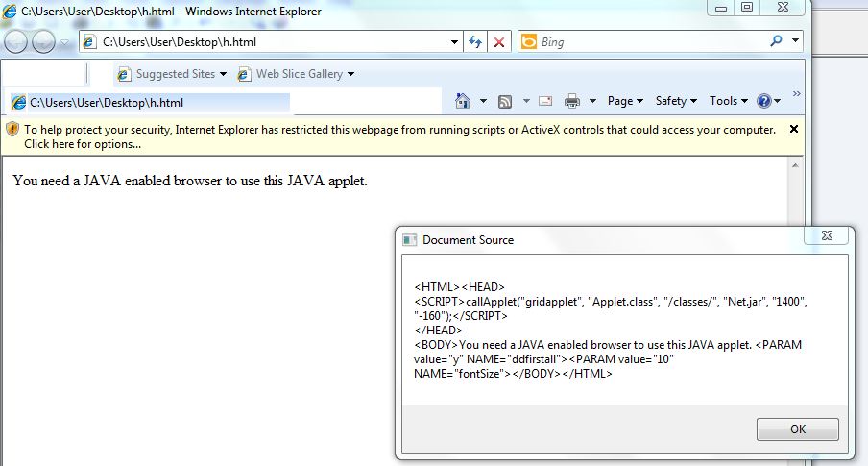Image resolution: width=868 pixels, height=466 pixels.
Task: Select the h.html browser tab
Action: 147,103
